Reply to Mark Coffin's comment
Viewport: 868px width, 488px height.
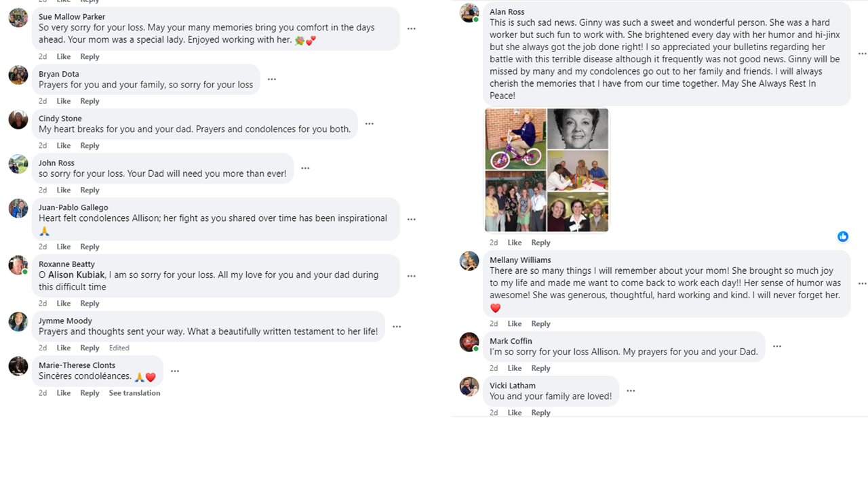[x=540, y=368]
